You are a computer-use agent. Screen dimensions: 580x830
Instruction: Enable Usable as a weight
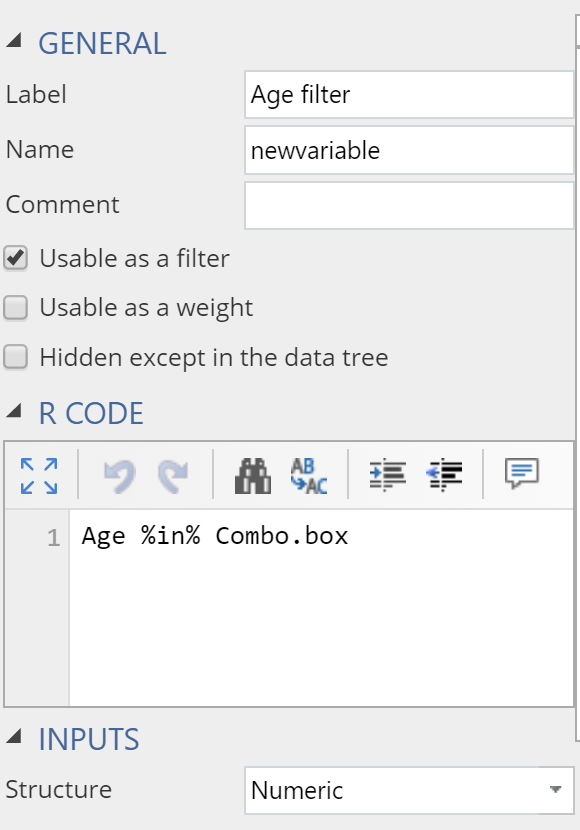pos(17,307)
